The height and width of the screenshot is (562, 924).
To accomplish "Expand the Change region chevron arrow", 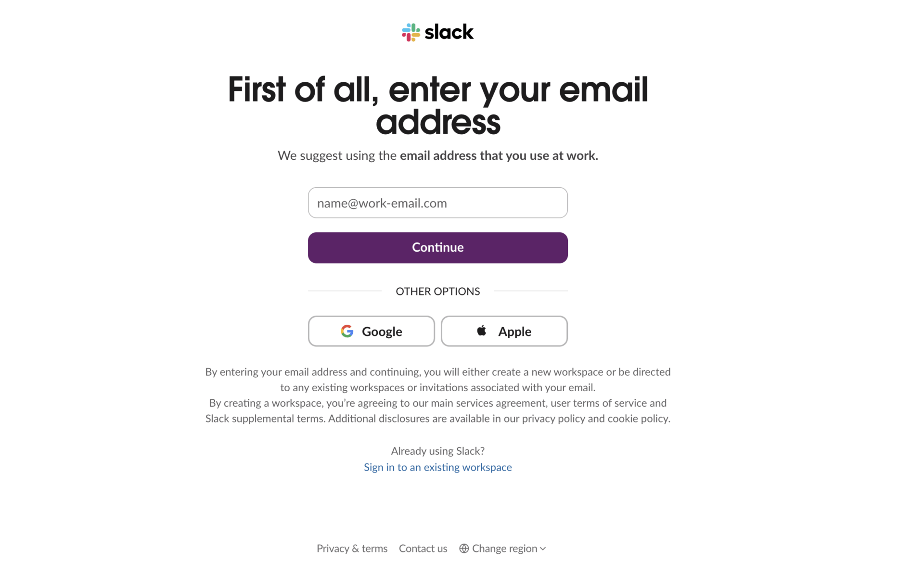I will coord(543,549).
